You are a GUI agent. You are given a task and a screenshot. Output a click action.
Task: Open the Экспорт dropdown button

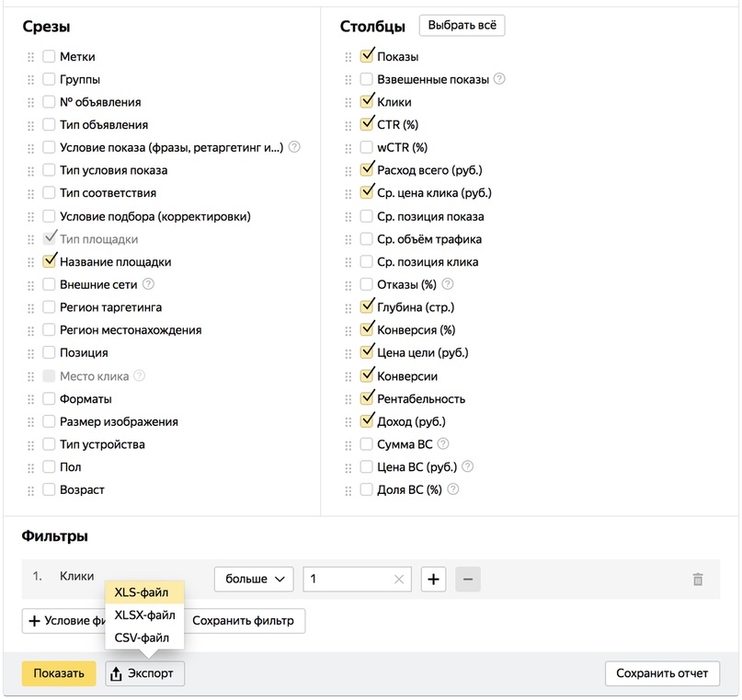click(145, 673)
